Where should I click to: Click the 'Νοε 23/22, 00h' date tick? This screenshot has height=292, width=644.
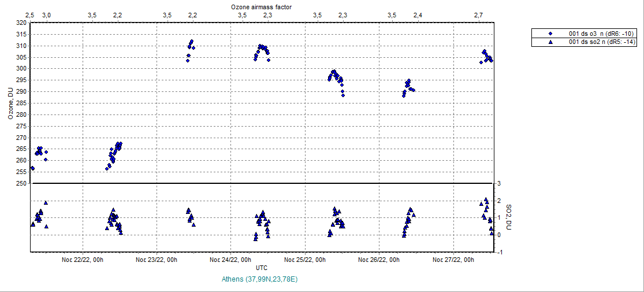coord(157,260)
